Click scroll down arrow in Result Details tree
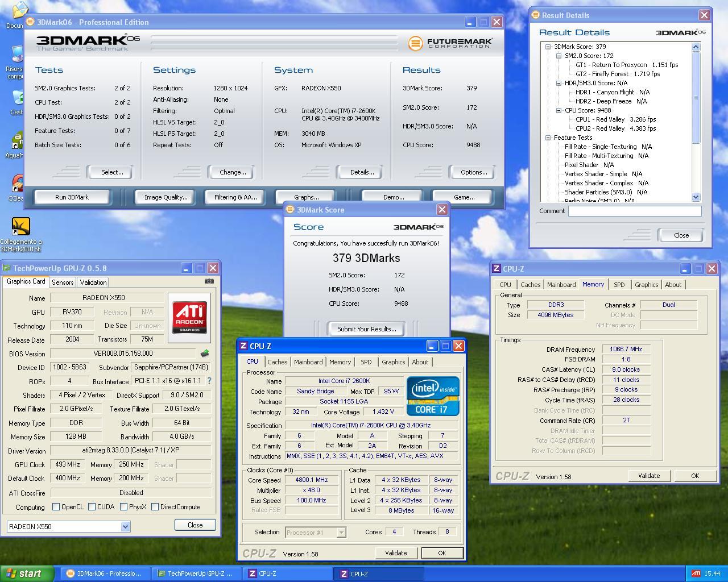The image size is (728, 582). click(x=696, y=197)
